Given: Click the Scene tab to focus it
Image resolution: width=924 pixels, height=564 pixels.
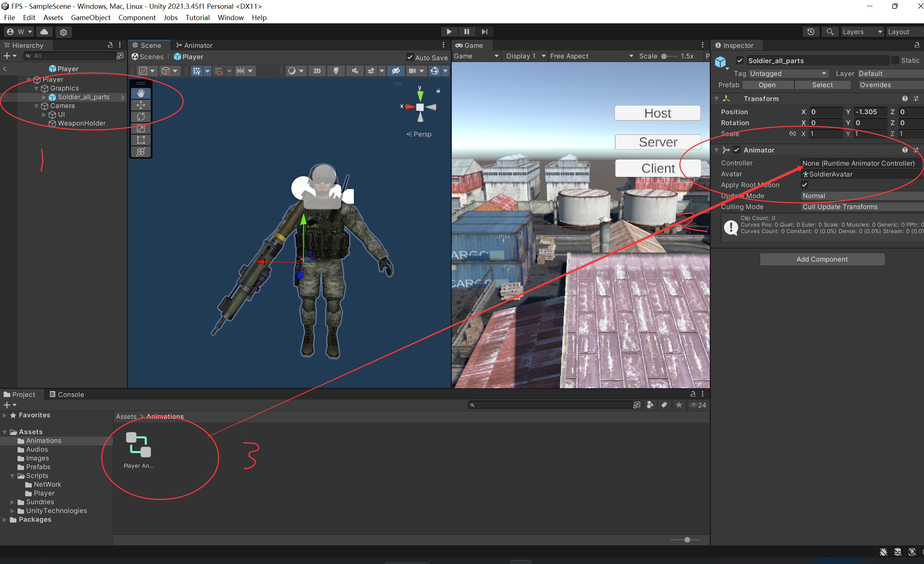Looking at the screenshot, I should click(146, 44).
